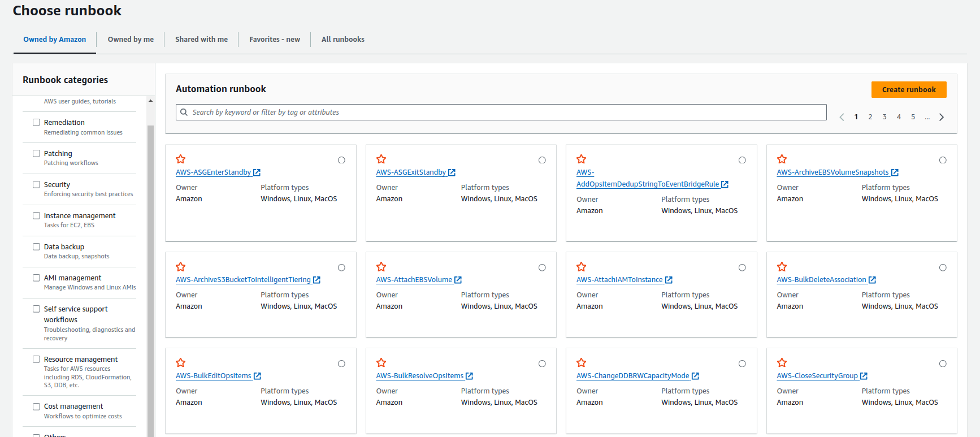Switch to the All runbooks tab
The image size is (980, 437).
(343, 40)
